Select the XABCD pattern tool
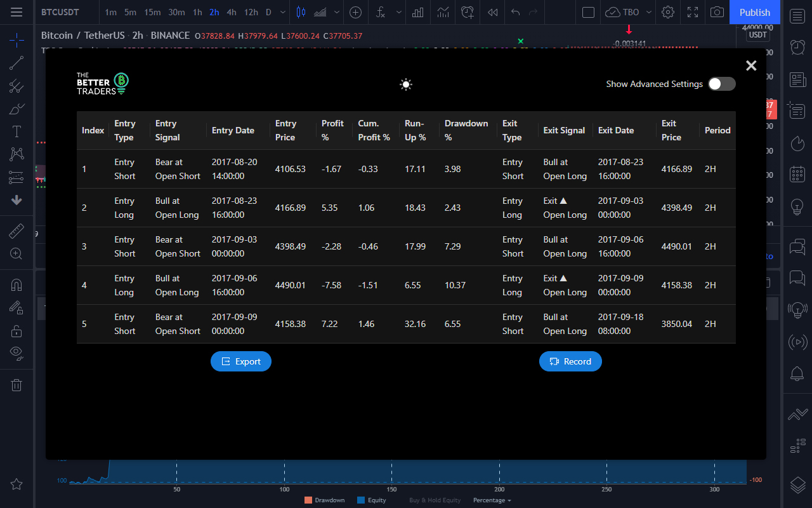The height and width of the screenshot is (508, 812). pos(16,154)
